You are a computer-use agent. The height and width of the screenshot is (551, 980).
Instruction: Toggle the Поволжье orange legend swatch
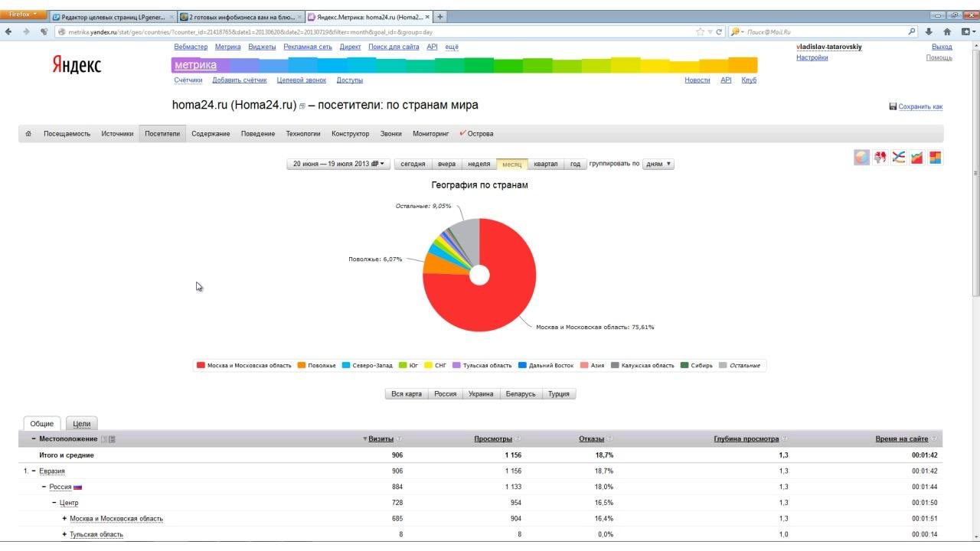point(302,366)
